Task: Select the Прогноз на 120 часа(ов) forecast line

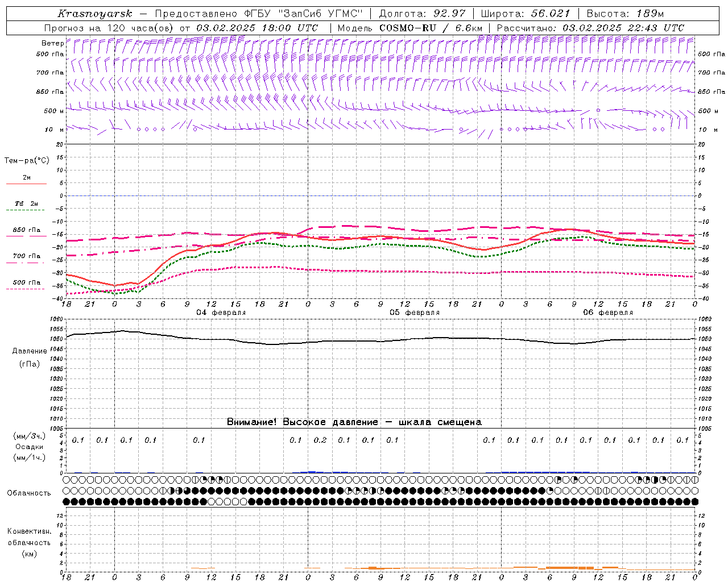Action: pyautogui.click(x=181, y=28)
